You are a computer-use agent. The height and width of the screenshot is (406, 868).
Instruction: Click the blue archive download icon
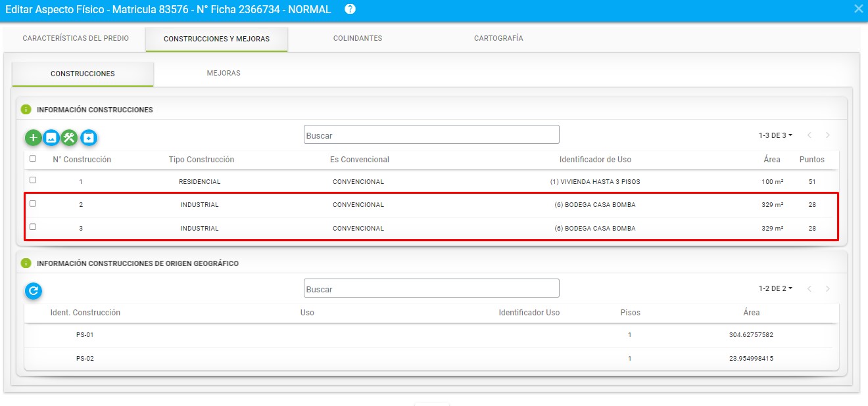[x=89, y=138]
